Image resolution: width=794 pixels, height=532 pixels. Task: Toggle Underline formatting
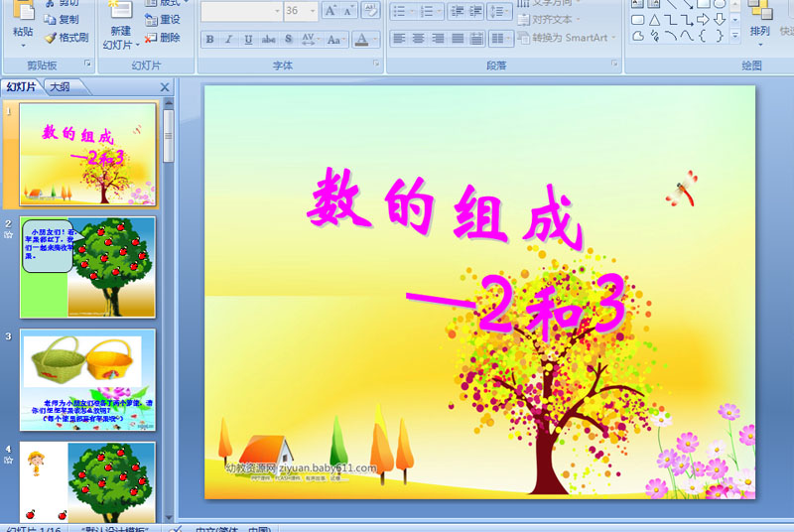tap(248, 39)
